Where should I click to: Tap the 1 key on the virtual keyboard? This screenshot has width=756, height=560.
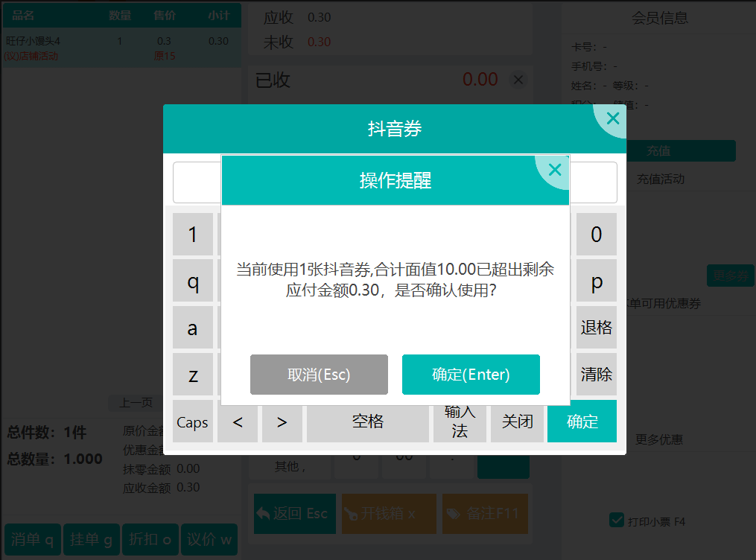click(193, 235)
